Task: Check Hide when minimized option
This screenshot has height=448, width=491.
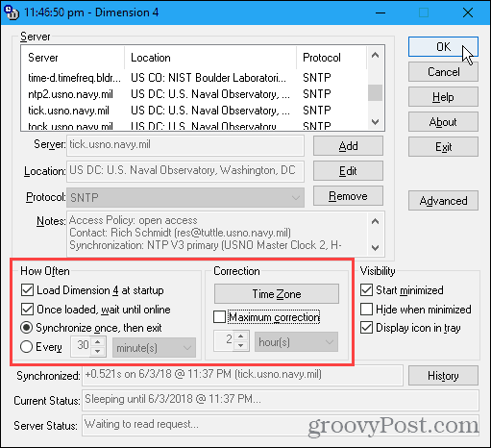Action: coord(366,310)
